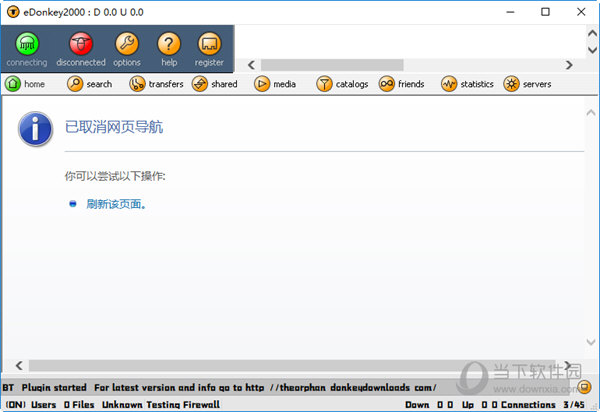The image size is (600, 412).
Task: Open the catalogs tab funnel icon
Action: pos(324,84)
